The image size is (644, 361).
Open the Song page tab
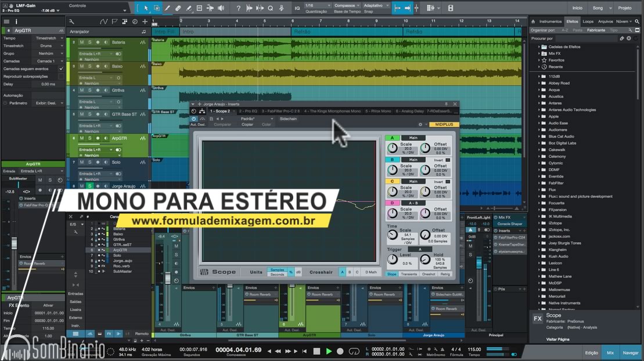pos(598,8)
